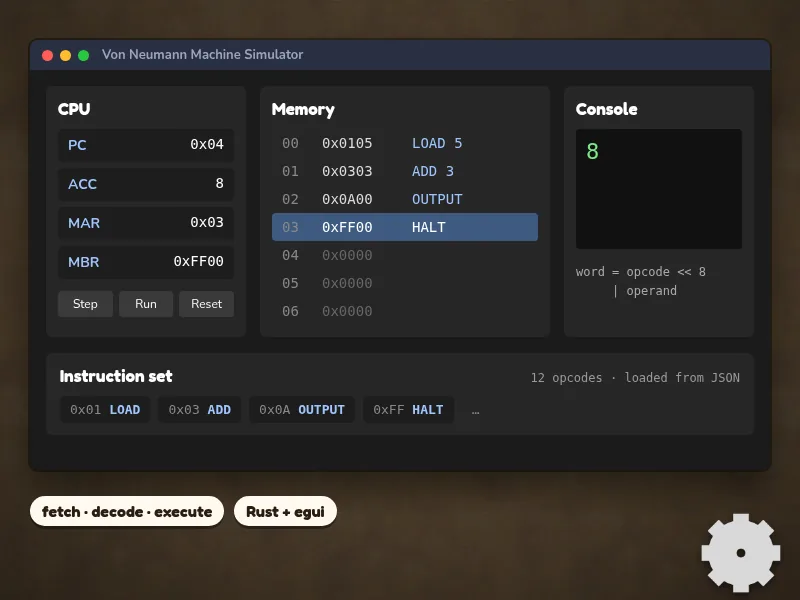
Task: Select memory row 04 with 0x0000
Action: (405, 255)
